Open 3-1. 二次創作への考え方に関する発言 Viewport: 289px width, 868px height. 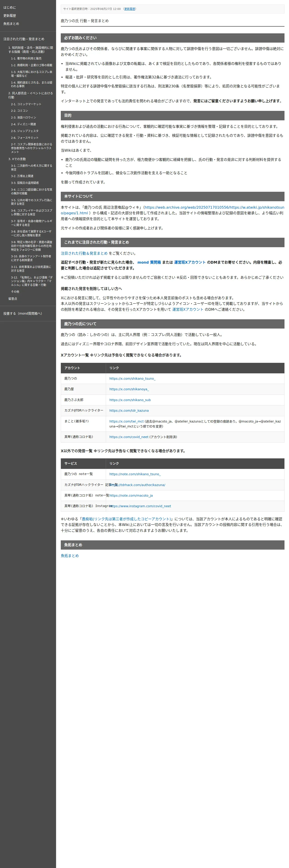click(x=32, y=167)
